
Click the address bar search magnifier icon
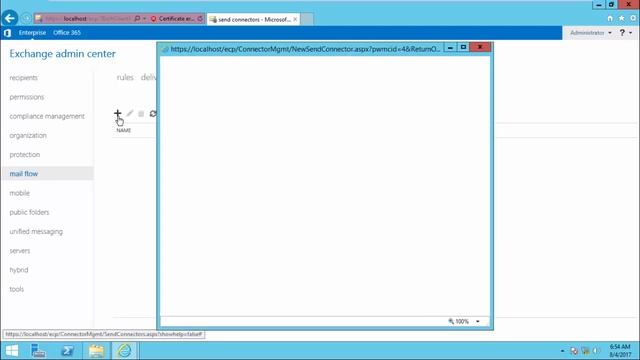[137, 19]
